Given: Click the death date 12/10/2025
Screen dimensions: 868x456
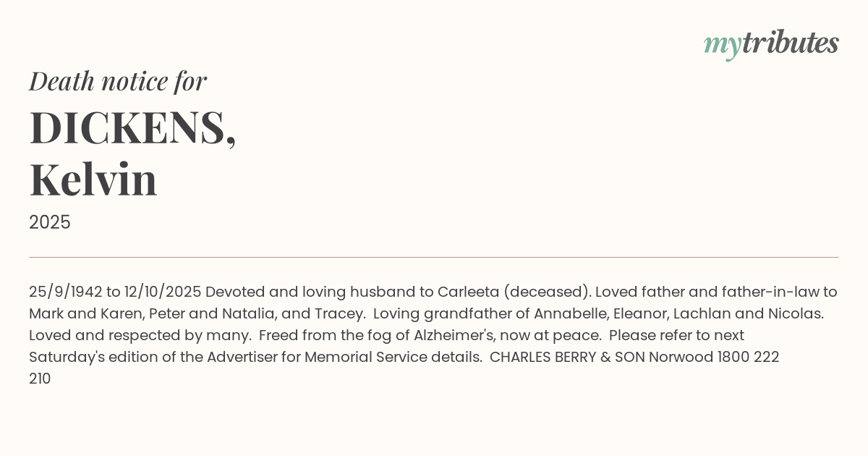Looking at the screenshot, I should pos(162,292).
